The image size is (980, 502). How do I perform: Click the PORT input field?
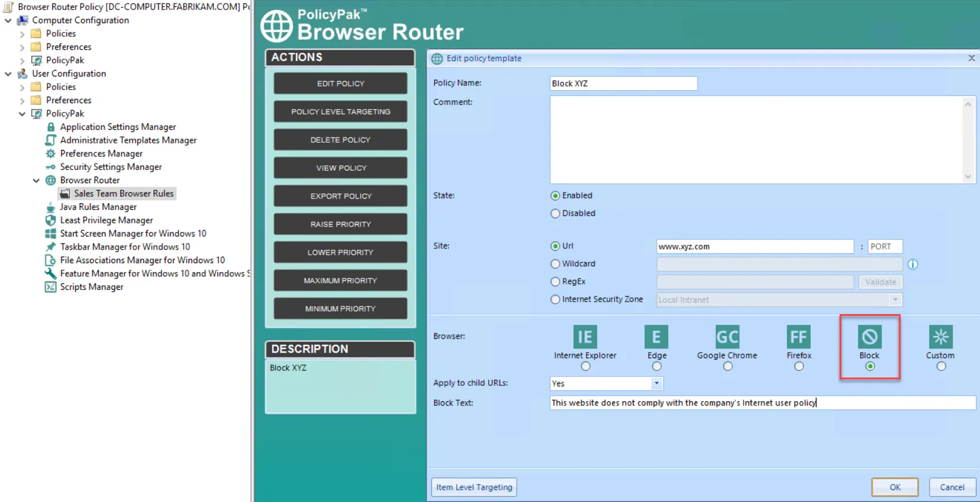885,247
